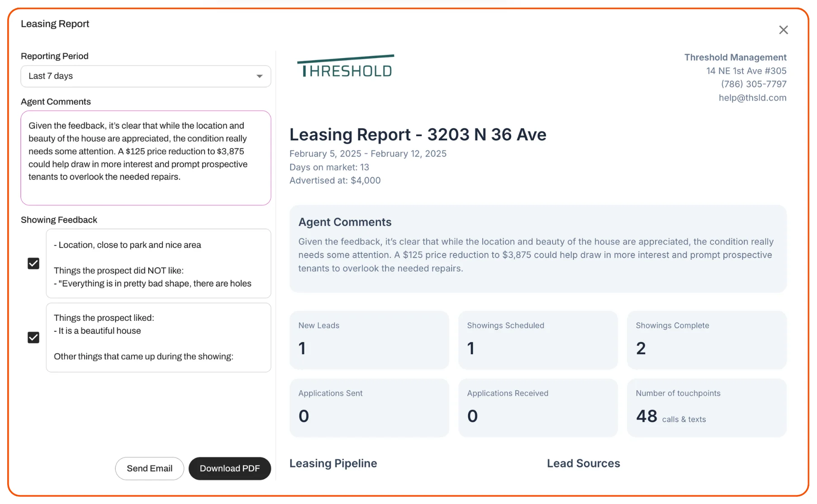Click the Send Email button
This screenshot has width=817, height=504.
pos(149,468)
